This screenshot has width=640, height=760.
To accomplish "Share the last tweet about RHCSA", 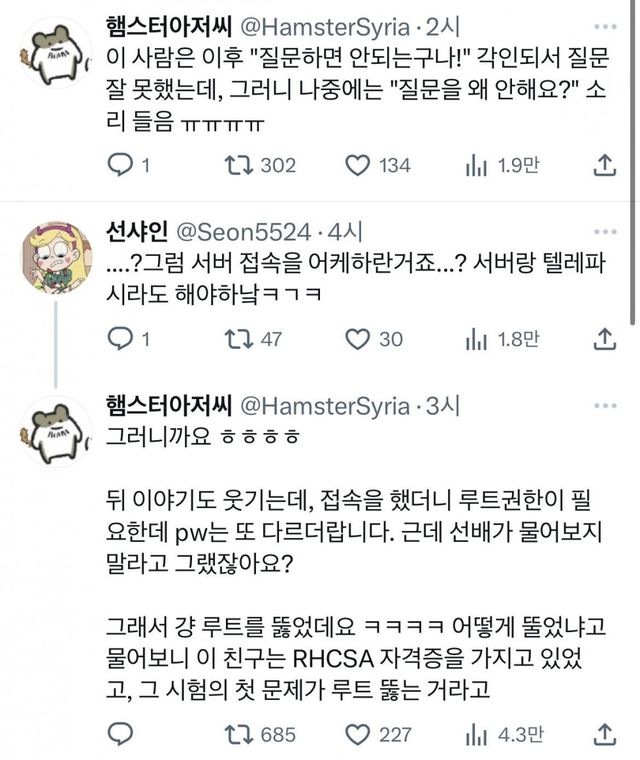I will point(604,734).
